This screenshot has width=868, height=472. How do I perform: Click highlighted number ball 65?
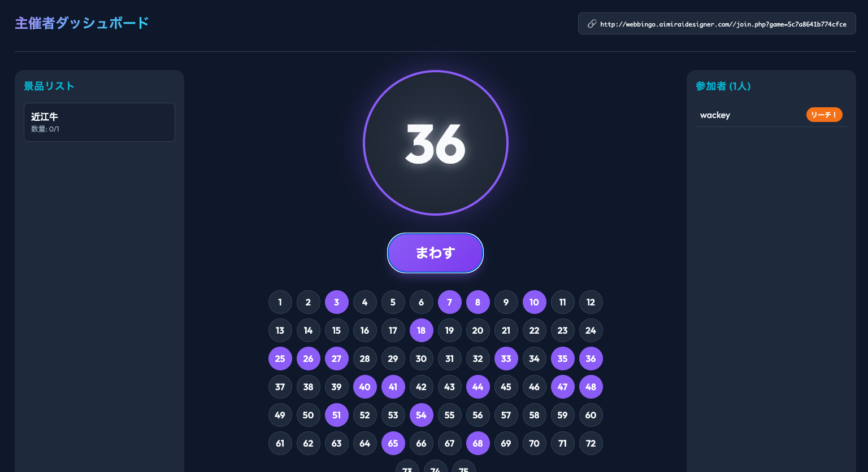pyautogui.click(x=393, y=443)
